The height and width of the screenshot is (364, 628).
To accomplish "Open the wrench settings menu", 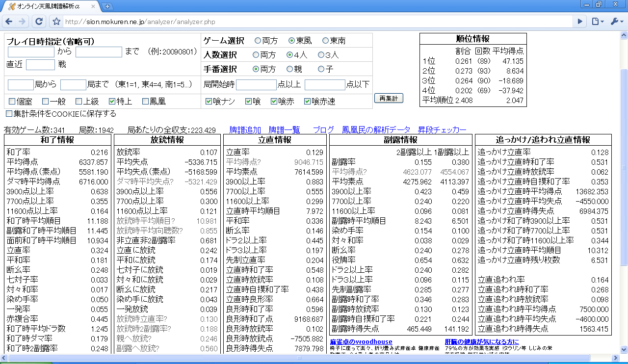I will coord(617,22).
